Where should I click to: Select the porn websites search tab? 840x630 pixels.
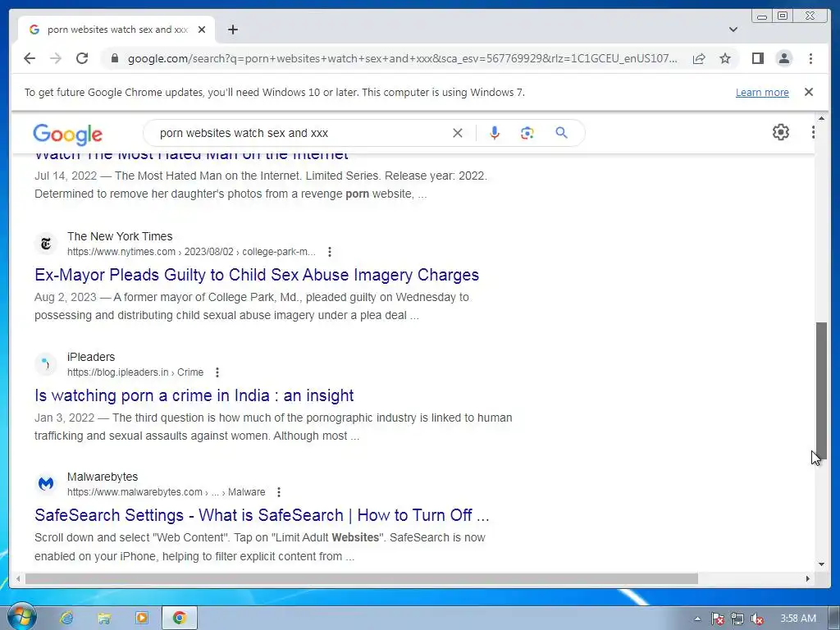tap(117, 30)
